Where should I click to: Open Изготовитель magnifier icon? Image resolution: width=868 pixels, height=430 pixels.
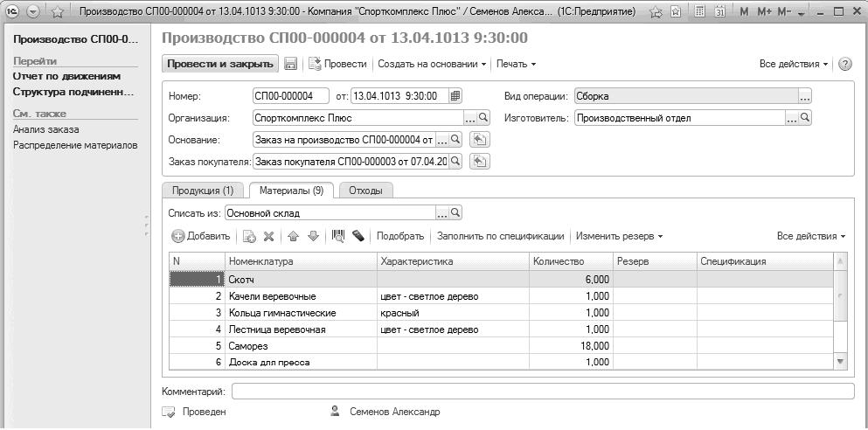click(x=805, y=118)
